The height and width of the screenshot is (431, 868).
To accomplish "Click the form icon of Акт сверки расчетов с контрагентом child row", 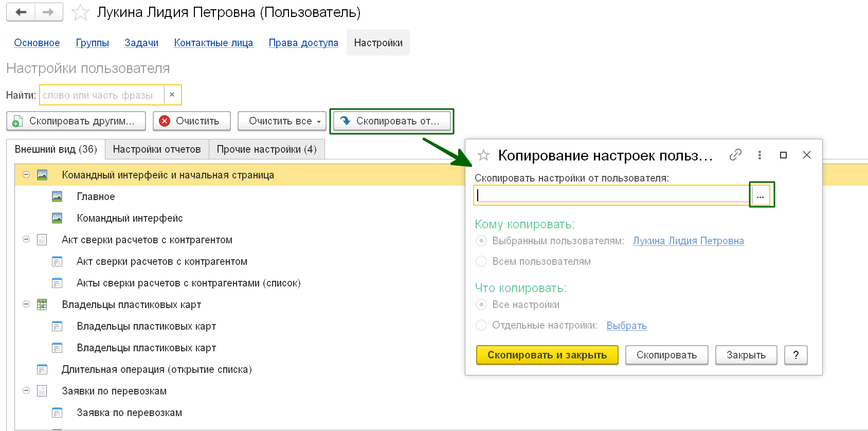I will coord(57,261).
